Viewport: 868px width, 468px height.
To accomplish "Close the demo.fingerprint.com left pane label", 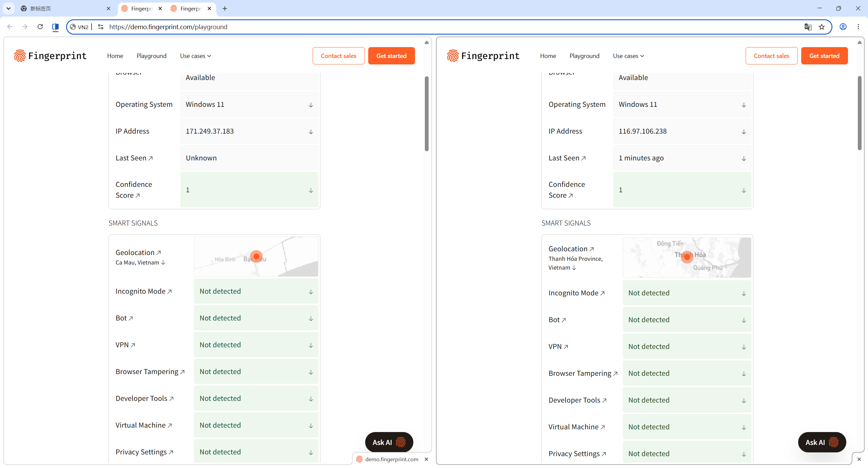I will (427, 459).
